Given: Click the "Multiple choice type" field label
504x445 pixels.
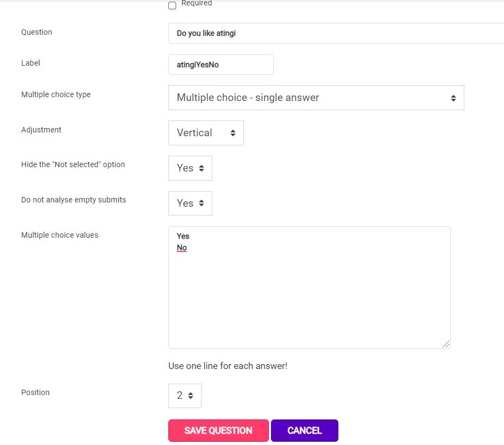Looking at the screenshot, I should click(x=56, y=95).
